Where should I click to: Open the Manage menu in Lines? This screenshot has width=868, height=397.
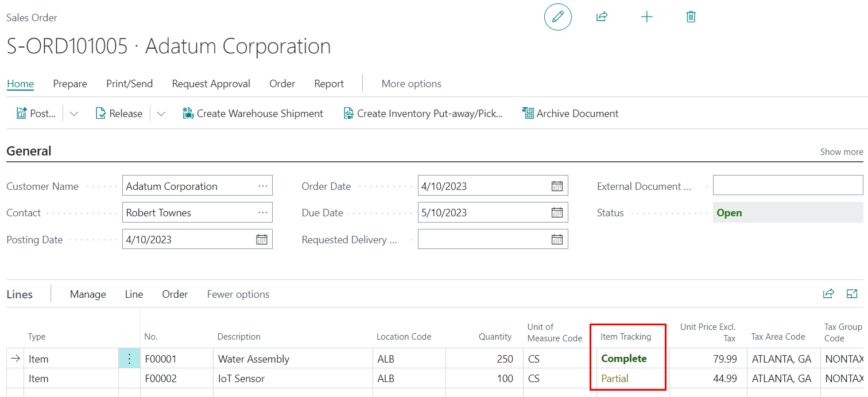tap(88, 294)
